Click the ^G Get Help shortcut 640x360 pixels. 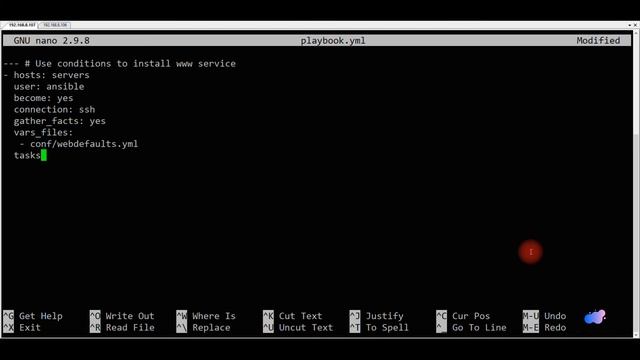coord(33,316)
